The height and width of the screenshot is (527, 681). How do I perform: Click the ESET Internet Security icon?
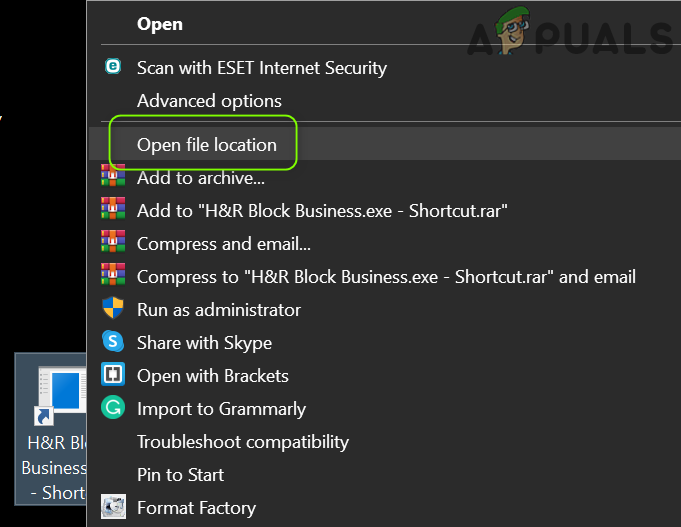click(x=113, y=68)
